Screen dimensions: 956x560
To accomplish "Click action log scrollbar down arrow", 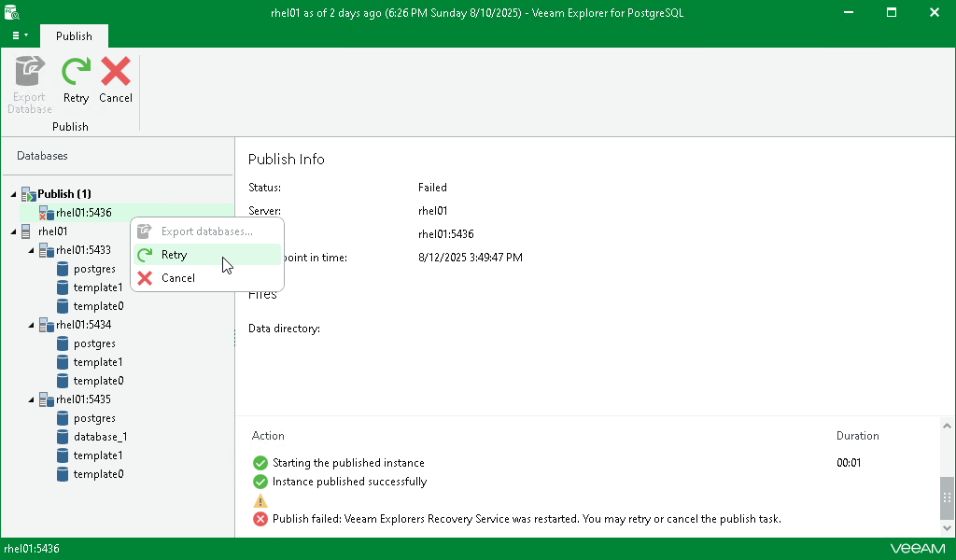I will [947, 528].
